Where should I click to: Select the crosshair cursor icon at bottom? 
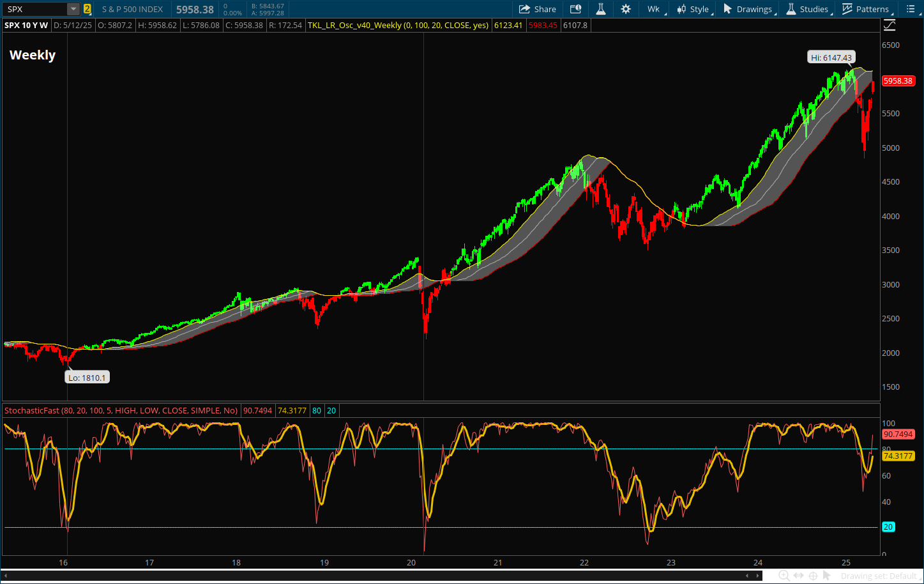click(813, 576)
